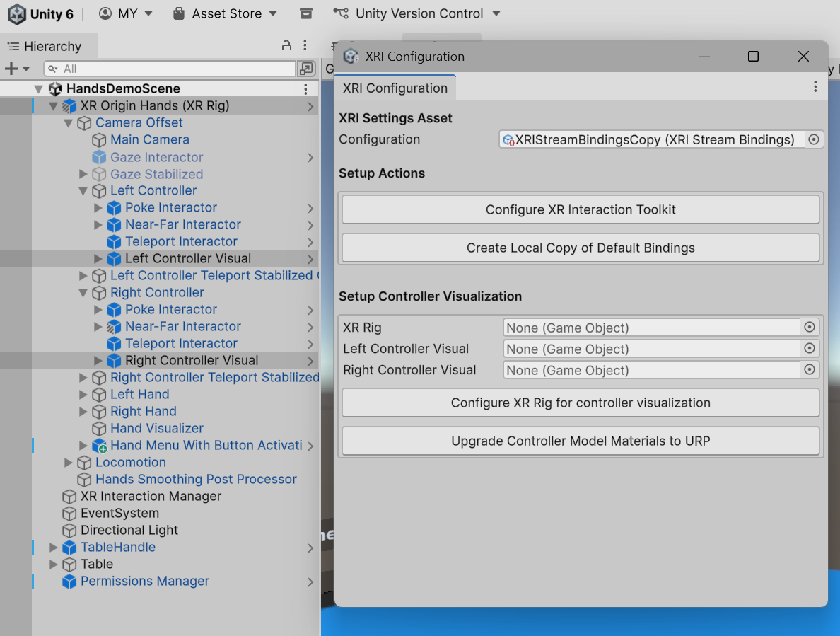Screen dimensions: 840x636
Task: Collapse XR Origin Hands (XR Rig) foldout
Action: tap(54, 106)
